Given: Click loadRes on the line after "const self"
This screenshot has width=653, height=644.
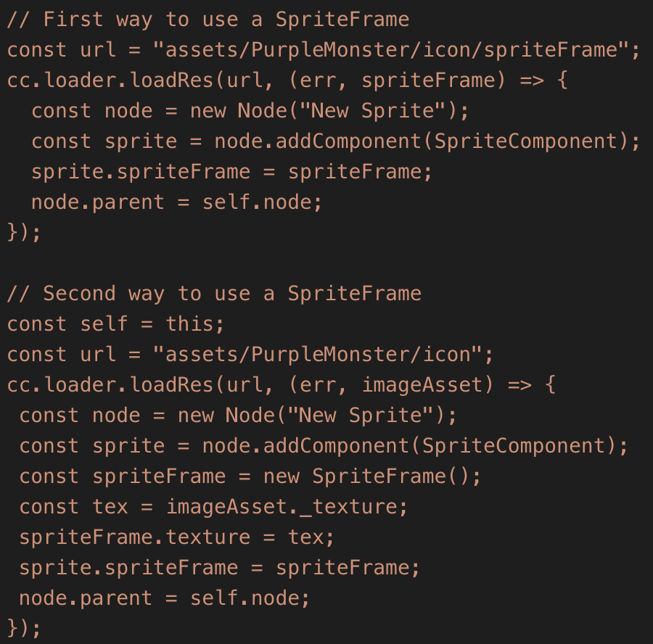Looking at the screenshot, I should click(171, 385).
